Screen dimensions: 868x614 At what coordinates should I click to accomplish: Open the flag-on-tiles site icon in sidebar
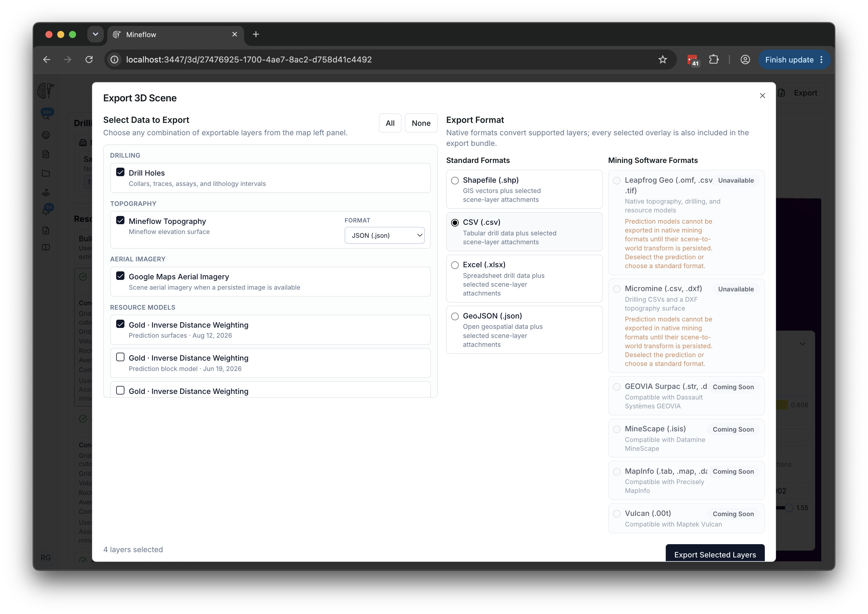point(46,193)
